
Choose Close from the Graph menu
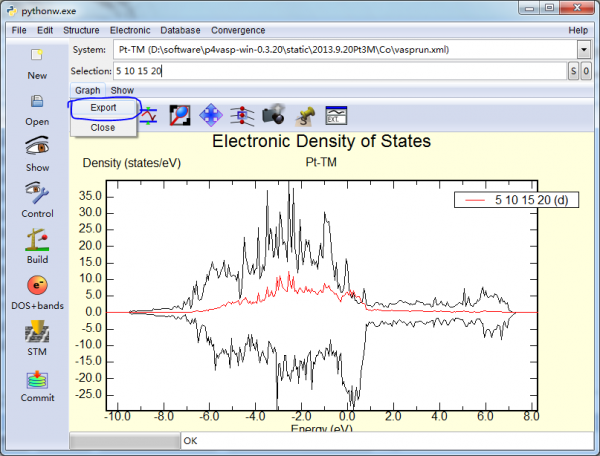click(x=103, y=127)
